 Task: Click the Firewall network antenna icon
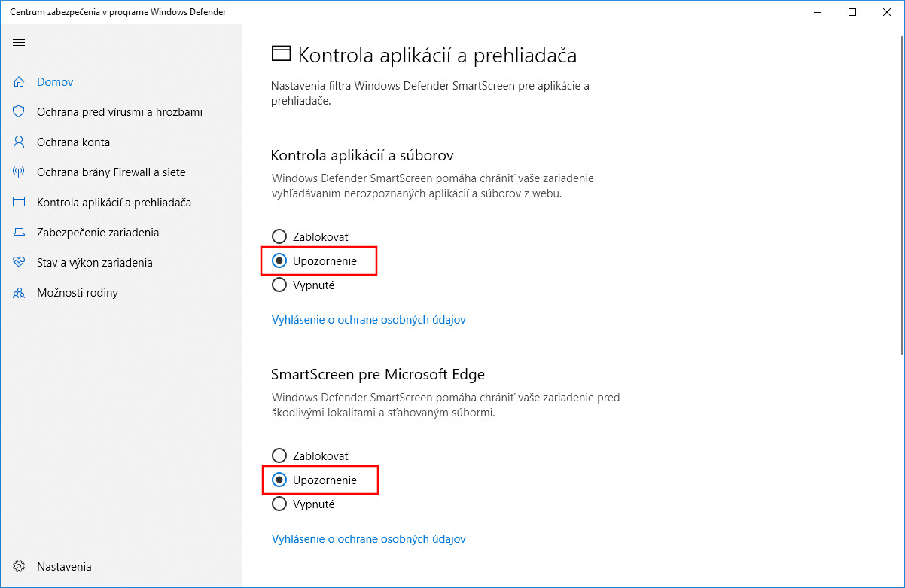click(20, 172)
